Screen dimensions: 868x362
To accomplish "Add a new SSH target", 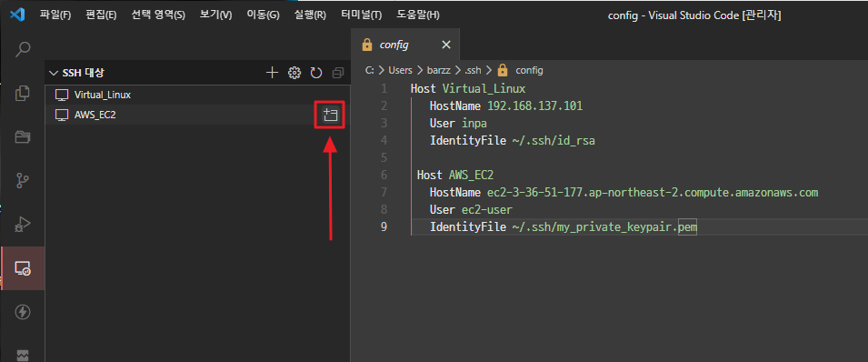I will tap(272, 73).
